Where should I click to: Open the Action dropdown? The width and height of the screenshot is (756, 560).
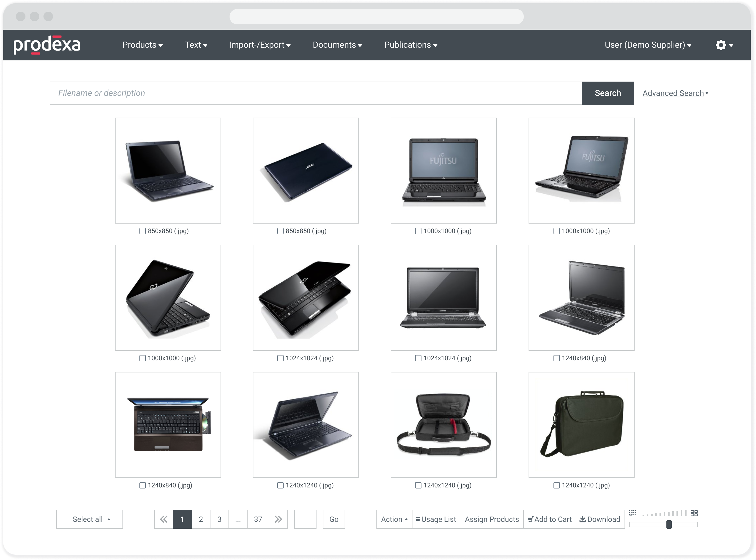394,519
